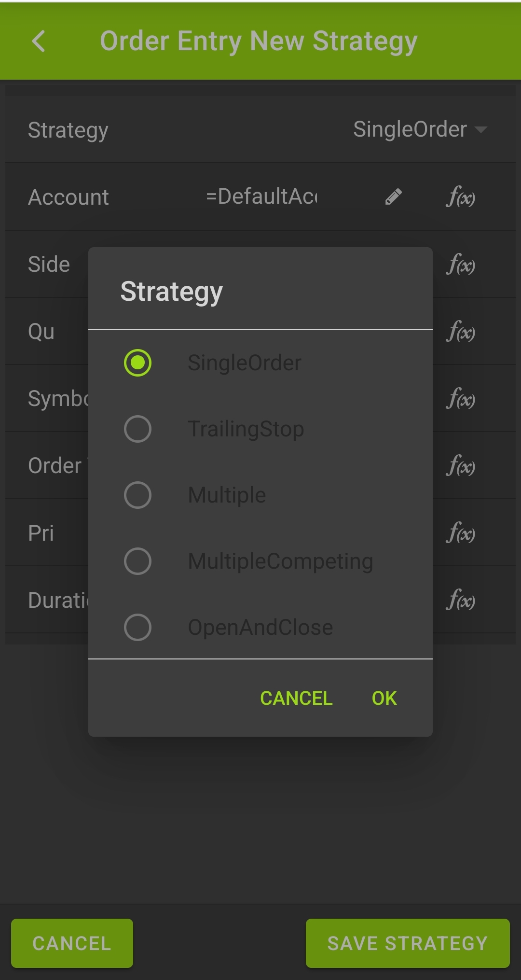Image resolution: width=521 pixels, height=980 pixels.
Task: Open the SingleOrder strategy dropdown
Action: tap(420, 129)
